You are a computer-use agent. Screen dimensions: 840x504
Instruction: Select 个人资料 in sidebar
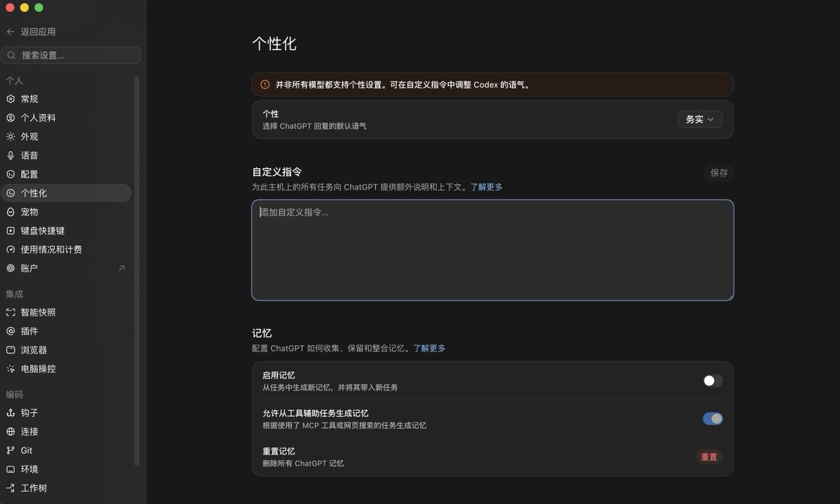tap(66, 118)
